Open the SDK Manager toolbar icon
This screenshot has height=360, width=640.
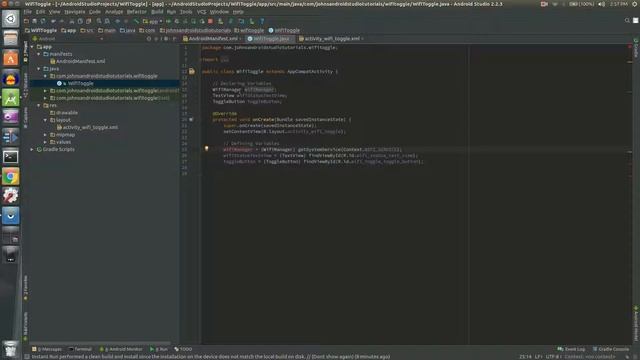pos(251,21)
